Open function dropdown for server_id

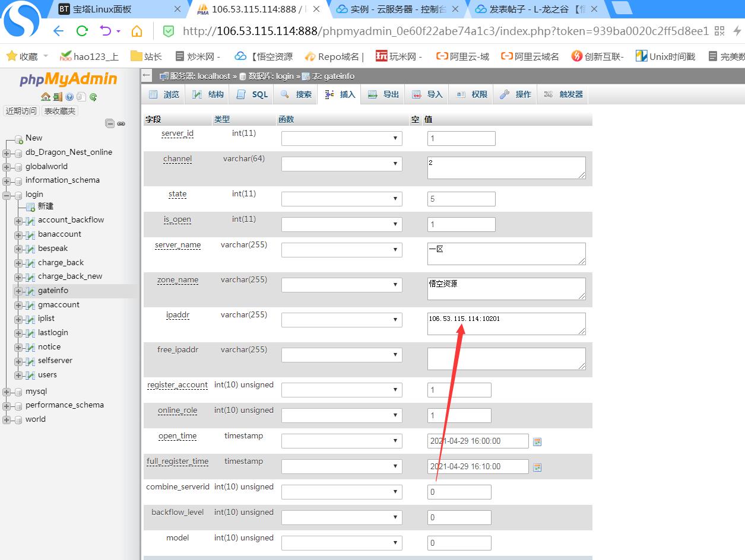pyautogui.click(x=341, y=138)
